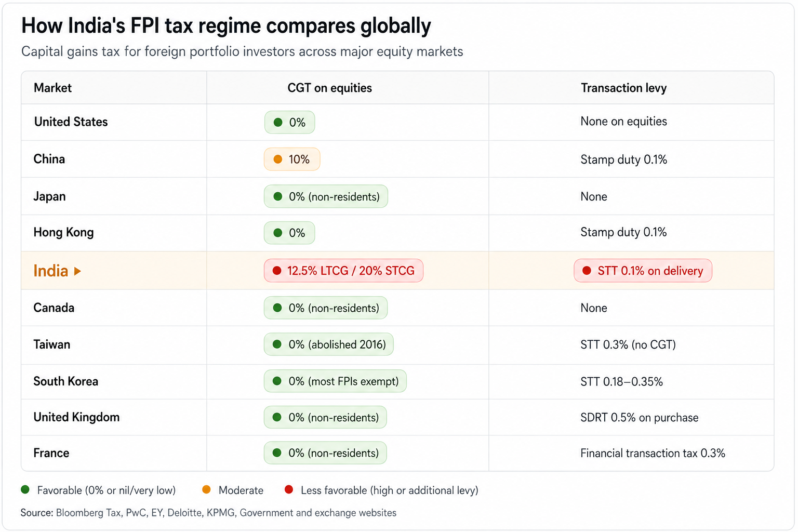Click the 0% (most FPIs exempt) badge
This screenshot has height=532, width=798.
coord(335,381)
